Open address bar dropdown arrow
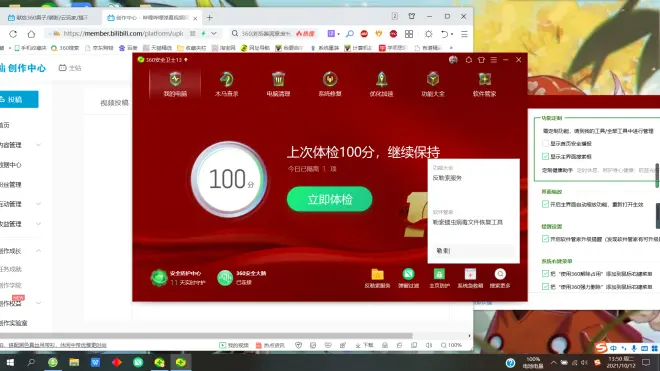The height and width of the screenshot is (371, 660). coord(214,33)
